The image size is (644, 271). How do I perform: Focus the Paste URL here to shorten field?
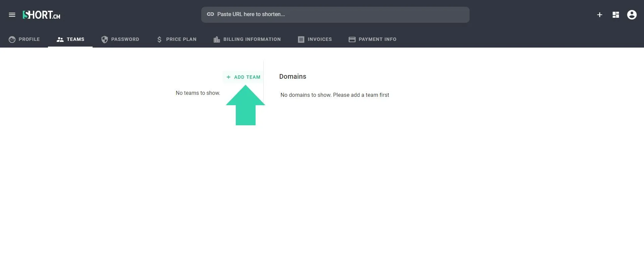tap(335, 15)
